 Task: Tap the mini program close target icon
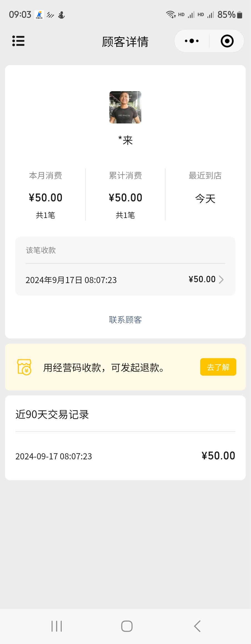point(227,41)
